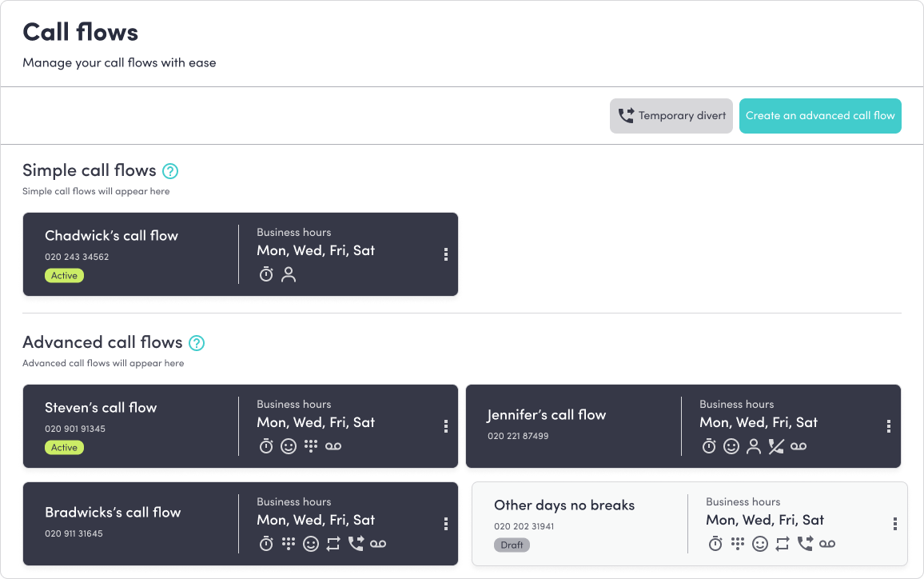Image resolution: width=924 pixels, height=579 pixels.
Task: Click the voicemail icon in Steven's card
Action: coord(333,446)
